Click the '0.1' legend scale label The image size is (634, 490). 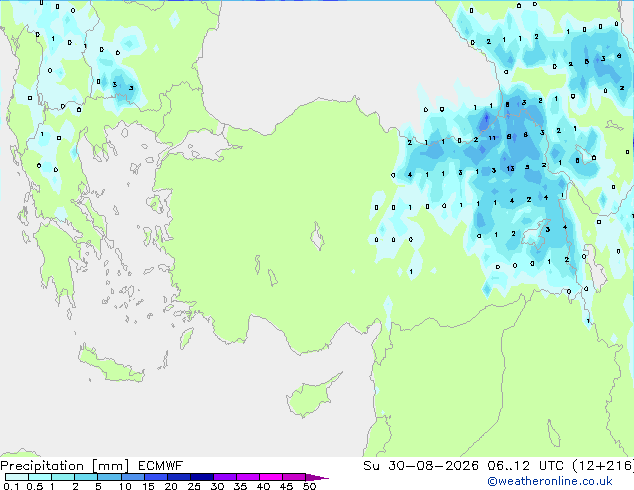tap(11, 486)
